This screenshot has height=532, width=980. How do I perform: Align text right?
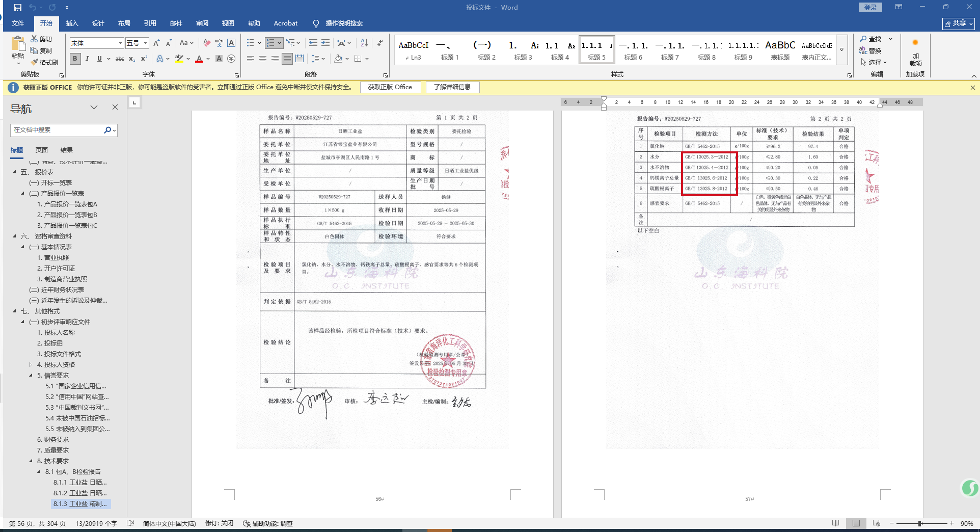tap(275, 59)
